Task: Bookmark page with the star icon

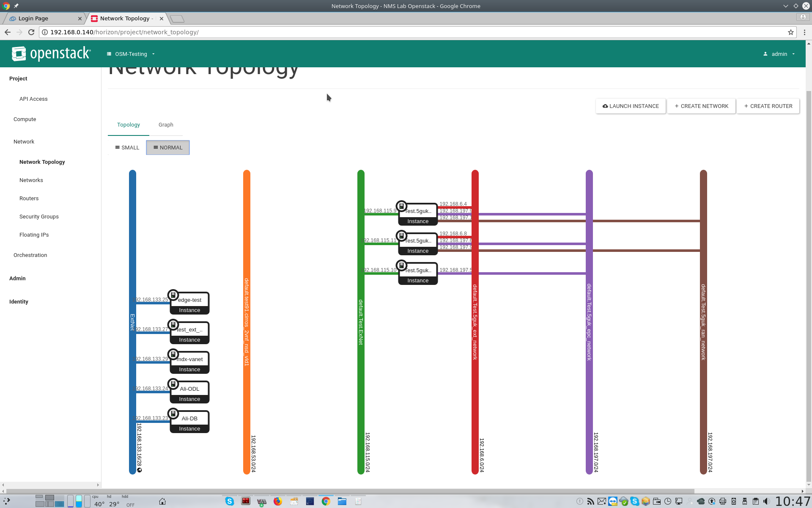Action: point(790,32)
